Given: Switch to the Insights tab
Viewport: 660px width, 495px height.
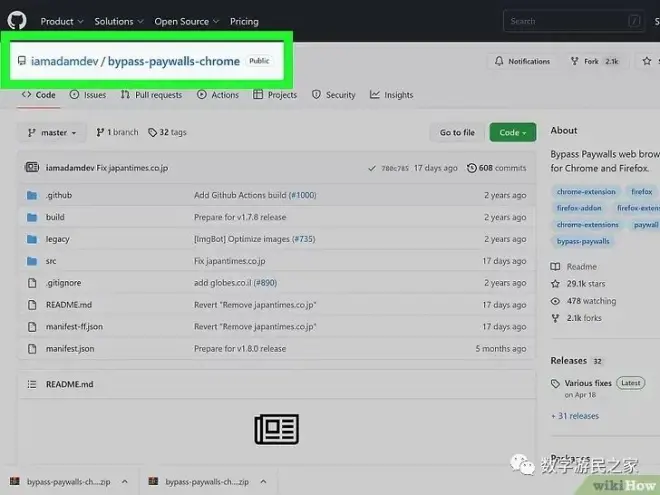Looking at the screenshot, I should tap(391, 95).
